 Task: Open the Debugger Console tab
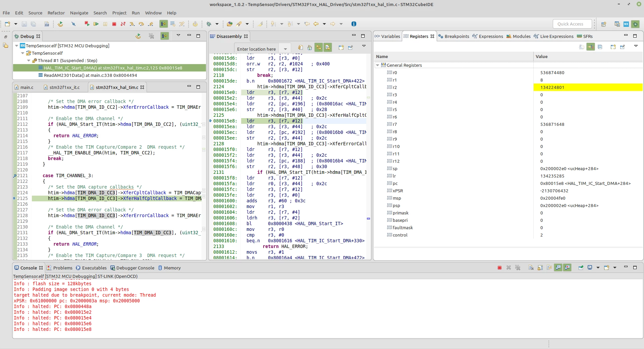(133, 268)
